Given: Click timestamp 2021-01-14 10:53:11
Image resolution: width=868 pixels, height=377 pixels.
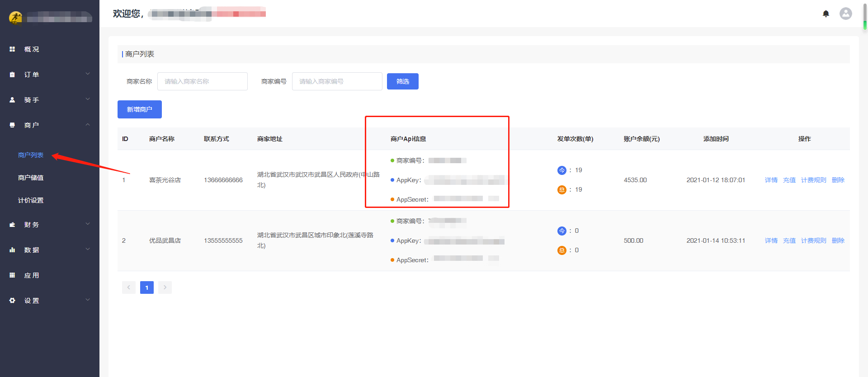Looking at the screenshot, I should click(716, 240).
